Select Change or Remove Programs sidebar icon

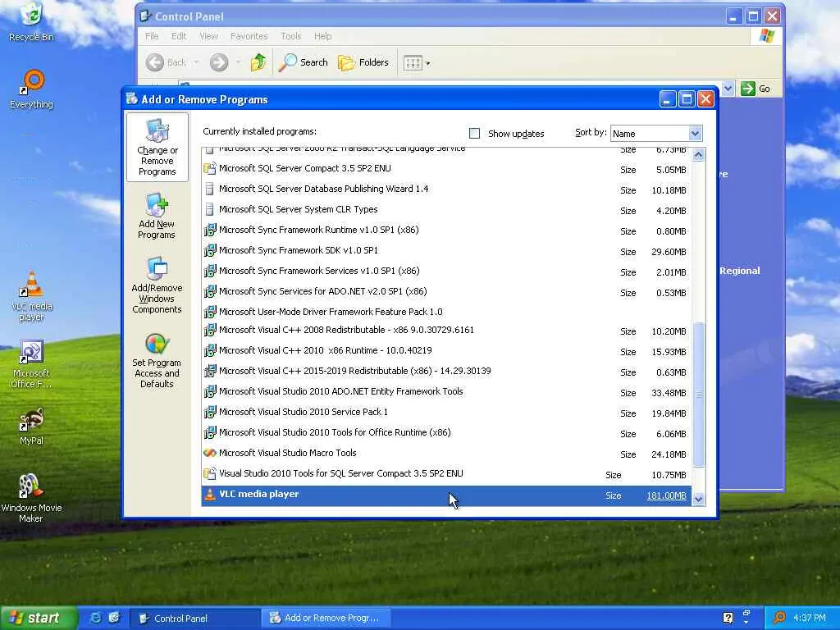point(157,147)
